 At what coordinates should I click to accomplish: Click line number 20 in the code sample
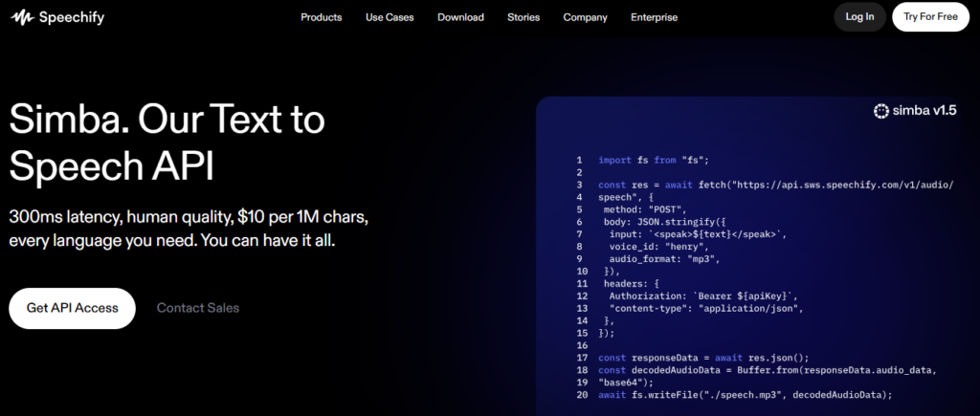[583, 395]
